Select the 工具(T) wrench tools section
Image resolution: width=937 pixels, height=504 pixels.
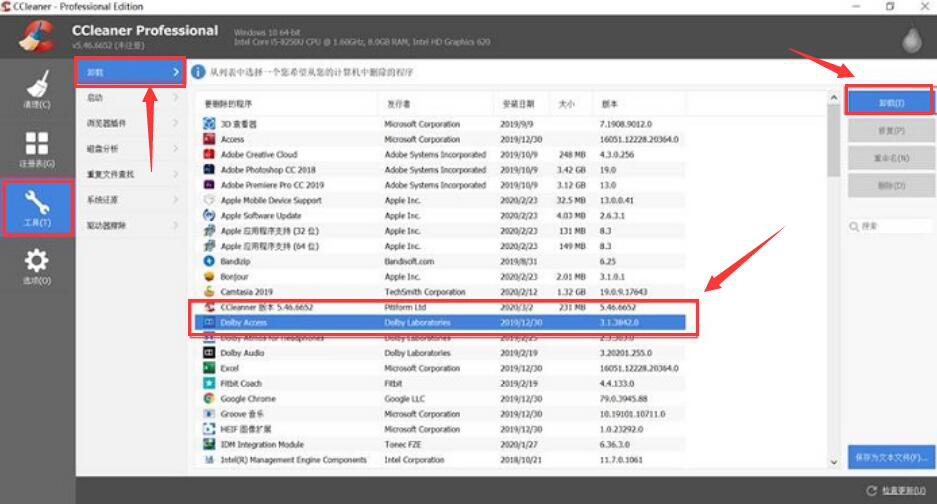pos(38,208)
